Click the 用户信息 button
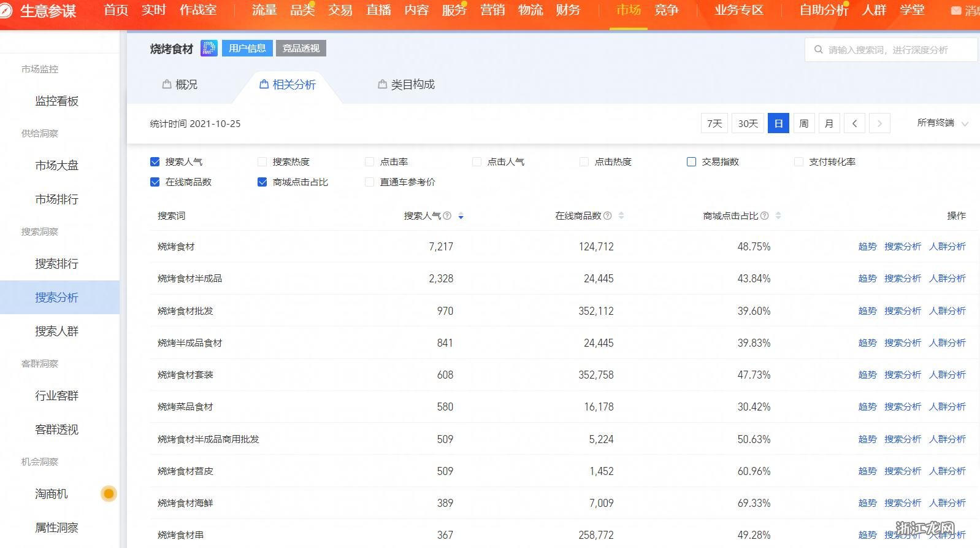The height and width of the screenshot is (548, 980). tap(247, 48)
